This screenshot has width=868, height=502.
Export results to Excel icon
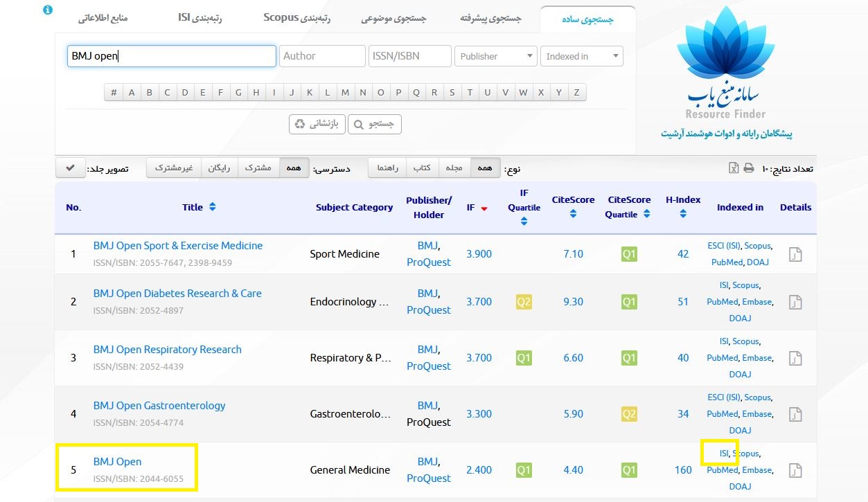734,168
